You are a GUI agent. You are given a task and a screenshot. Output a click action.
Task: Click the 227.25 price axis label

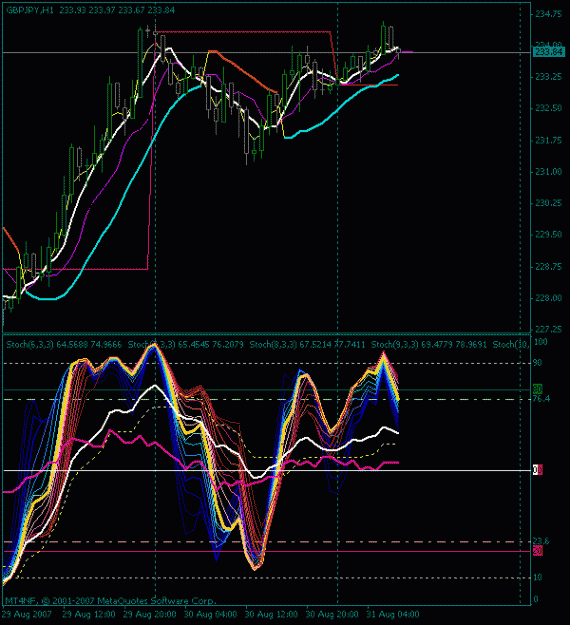pyautogui.click(x=548, y=330)
